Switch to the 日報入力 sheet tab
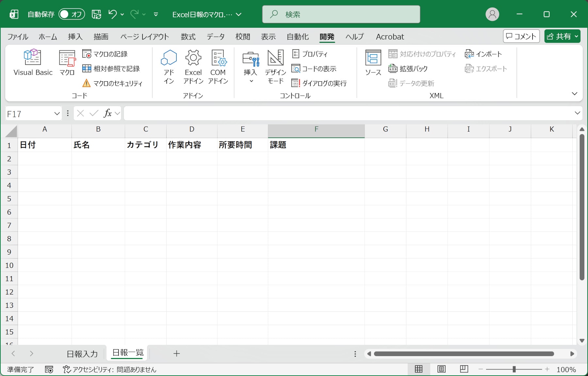This screenshot has width=588, height=376. tap(82, 354)
